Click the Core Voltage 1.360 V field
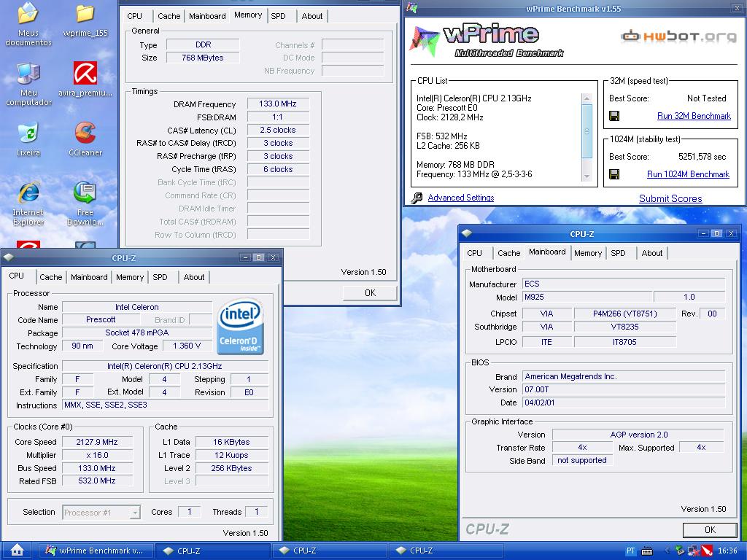The image size is (747, 560). pyautogui.click(x=187, y=346)
